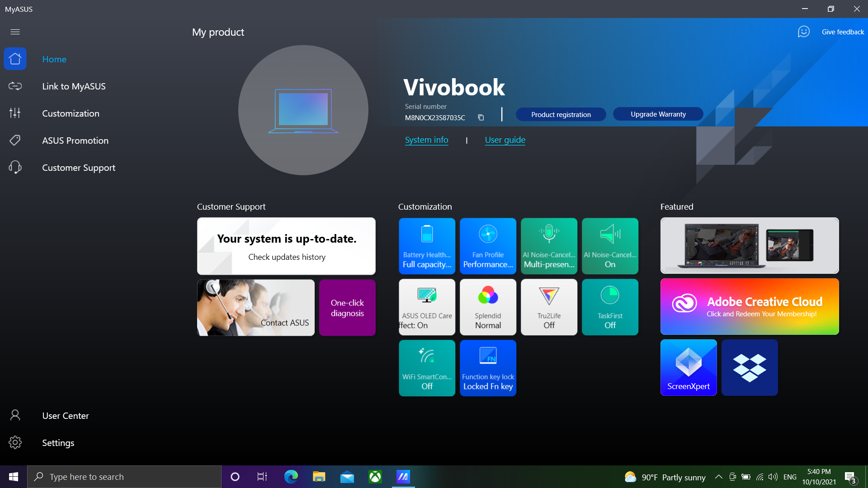Open battery status tray icon
Image resolution: width=868 pixels, height=488 pixels.
[746, 477]
